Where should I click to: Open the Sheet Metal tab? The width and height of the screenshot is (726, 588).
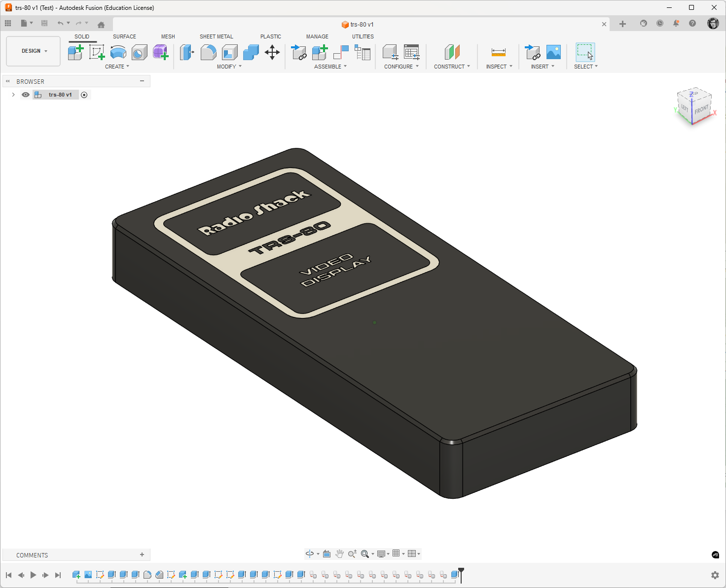(217, 36)
